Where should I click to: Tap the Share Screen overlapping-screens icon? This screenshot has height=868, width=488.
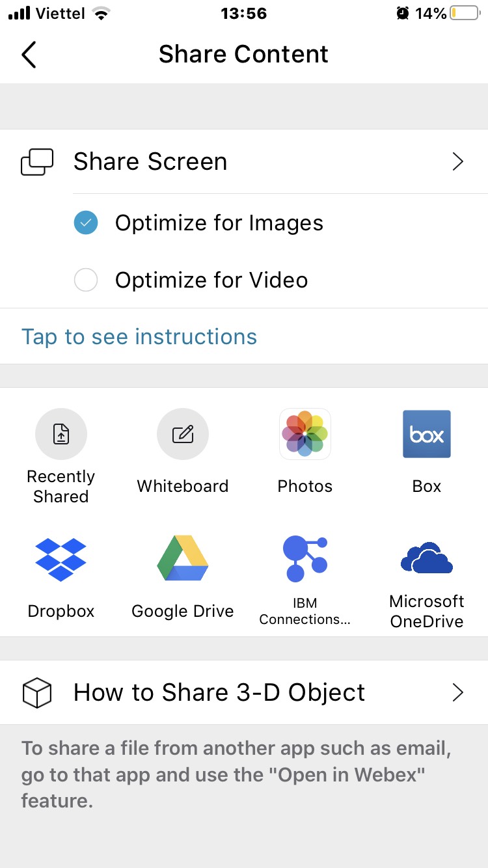pyautogui.click(x=37, y=162)
